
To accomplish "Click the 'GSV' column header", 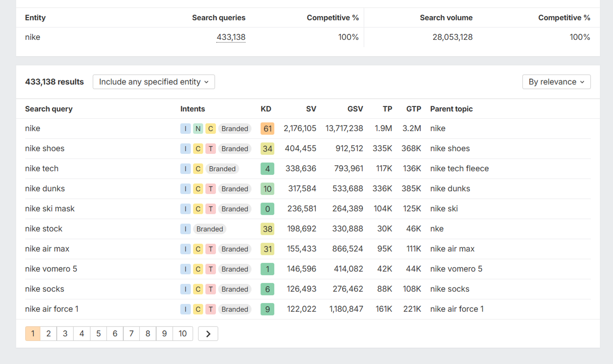I will tap(355, 109).
